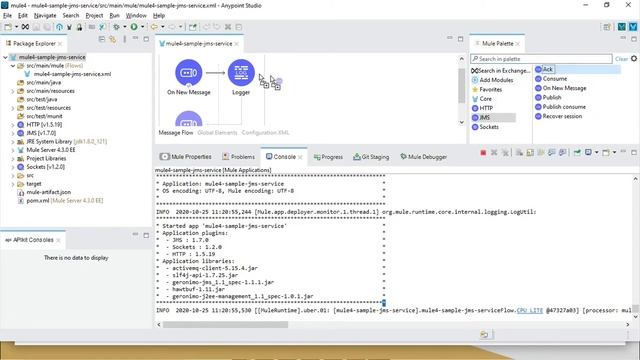The height and width of the screenshot is (360, 640).
Task: Click the Exchange infinity icon in toolbar
Action: [x=25, y=27]
